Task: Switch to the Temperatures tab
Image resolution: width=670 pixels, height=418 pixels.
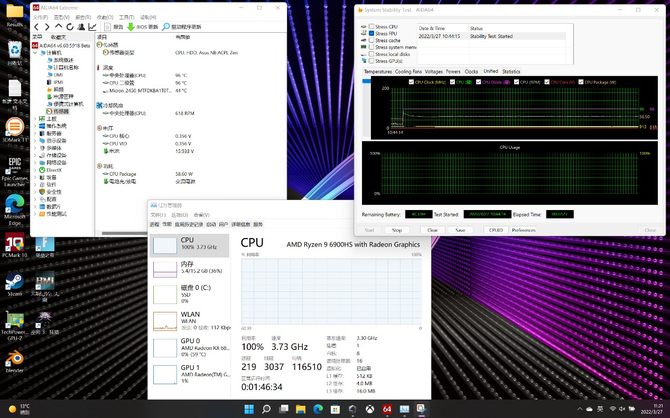Action: tap(377, 72)
